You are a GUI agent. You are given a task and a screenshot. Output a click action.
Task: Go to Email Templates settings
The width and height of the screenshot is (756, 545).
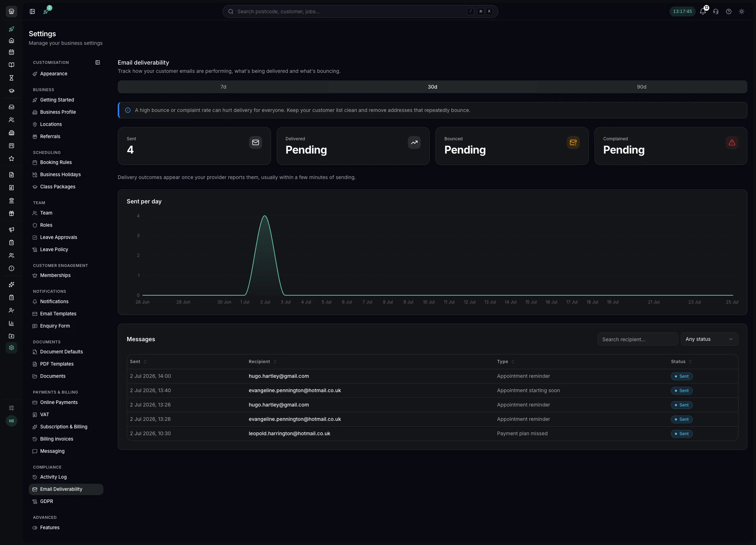(66, 314)
